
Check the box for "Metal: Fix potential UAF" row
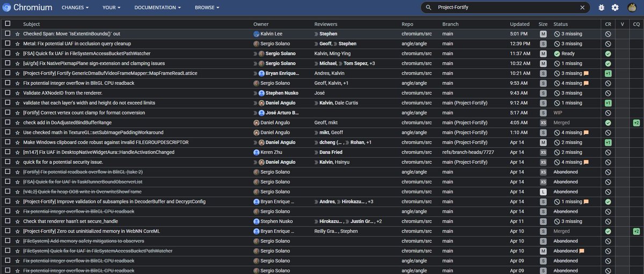coord(8,44)
